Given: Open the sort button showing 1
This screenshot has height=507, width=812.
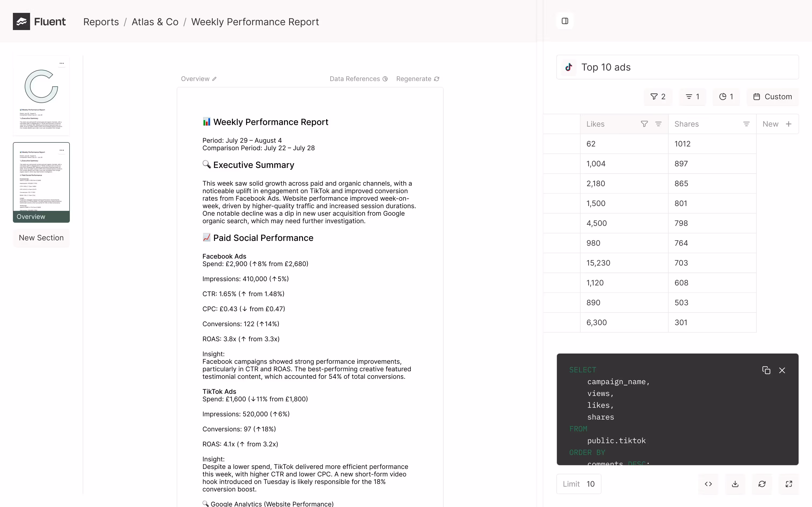Looking at the screenshot, I should tap(693, 97).
